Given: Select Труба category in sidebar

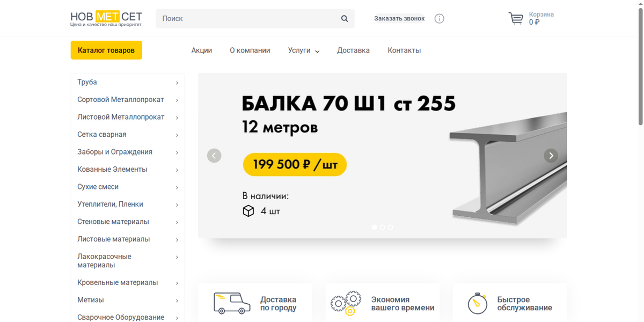Looking at the screenshot, I should tap(87, 82).
